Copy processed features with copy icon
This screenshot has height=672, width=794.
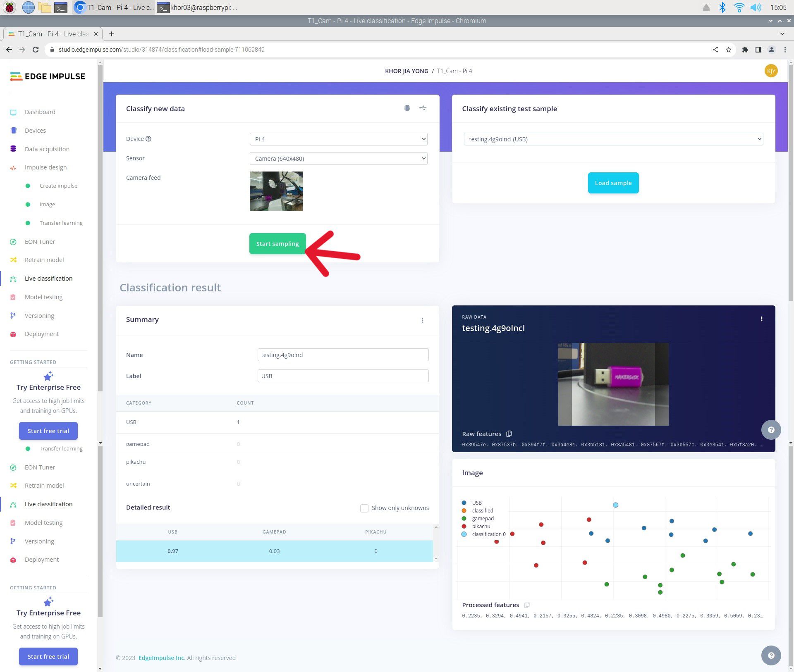coord(526,605)
